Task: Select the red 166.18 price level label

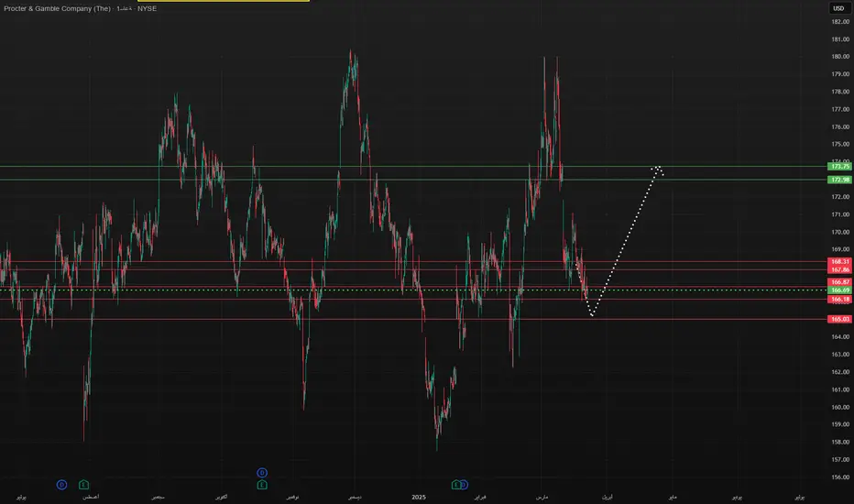Action: click(x=840, y=299)
